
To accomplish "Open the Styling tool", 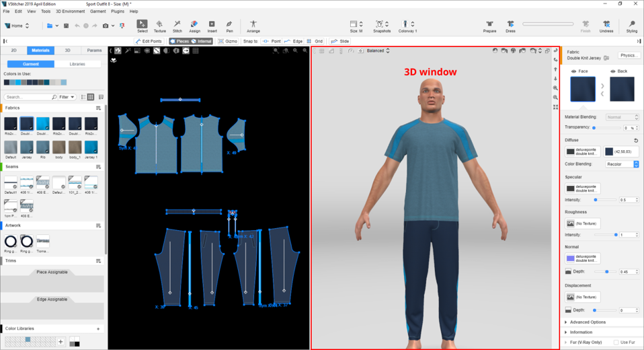I will coord(631,26).
